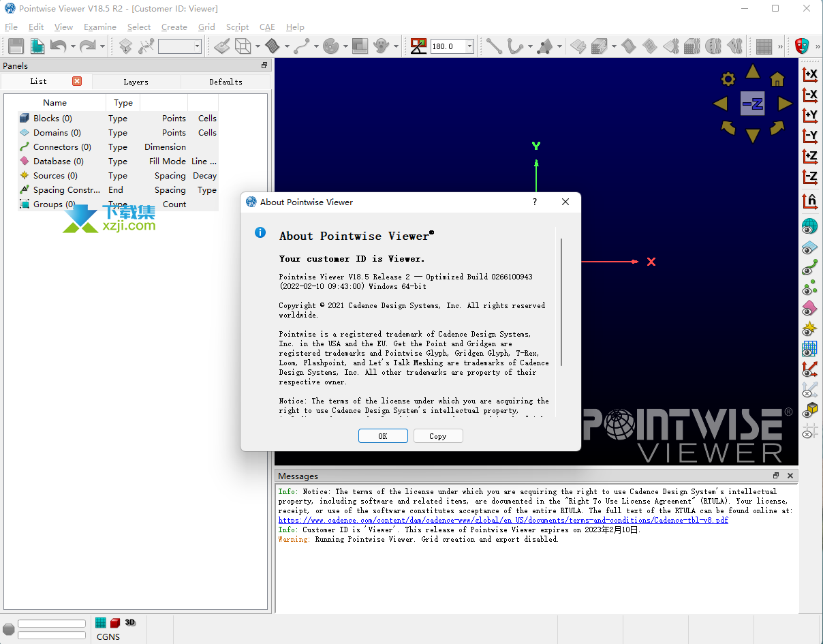Click the Save floppy disk toolbar icon

(x=16, y=46)
